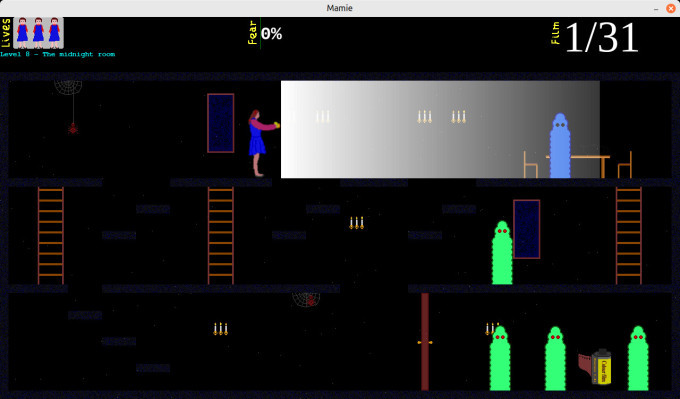Click the green ghost nearest the red door
This screenshot has height=399, width=680.
pyautogui.click(x=500, y=358)
